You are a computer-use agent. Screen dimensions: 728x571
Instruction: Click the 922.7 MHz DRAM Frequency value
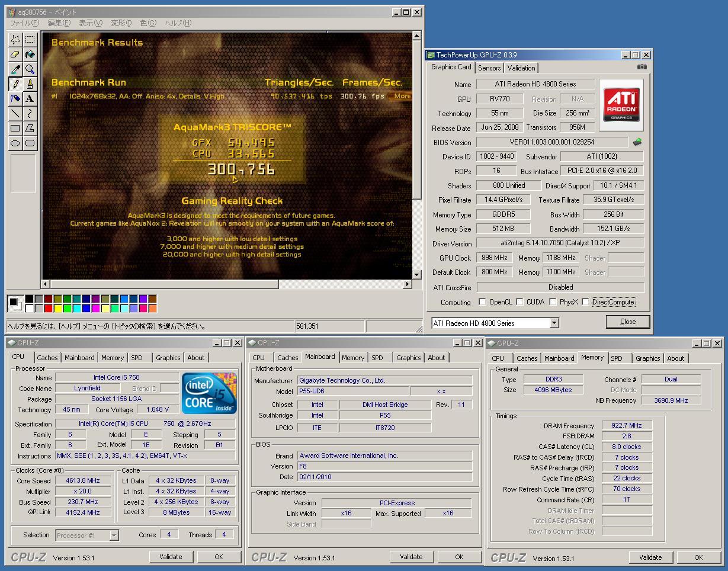point(627,426)
